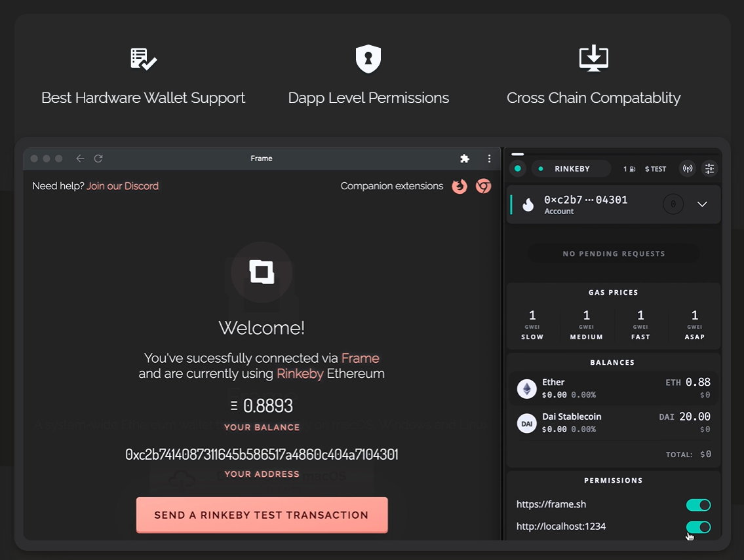
Task: Toggle permission for https://frame.sh
Action: click(699, 505)
